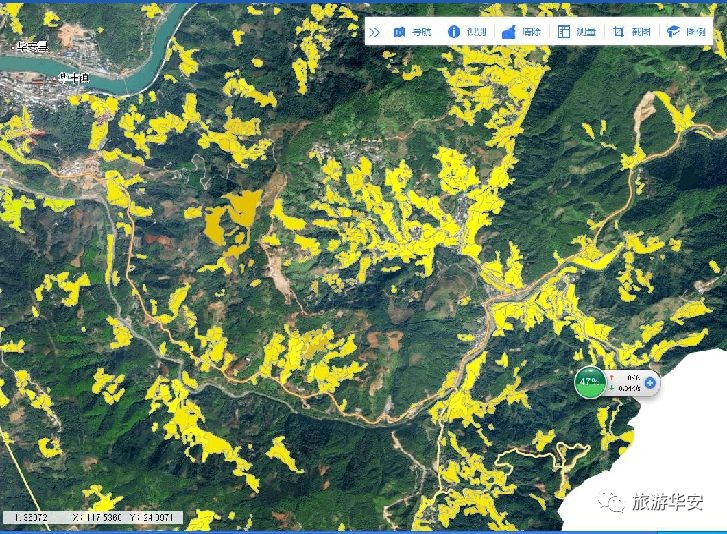Click the clear eraser icon
The height and width of the screenshot is (534, 727).
[508, 32]
